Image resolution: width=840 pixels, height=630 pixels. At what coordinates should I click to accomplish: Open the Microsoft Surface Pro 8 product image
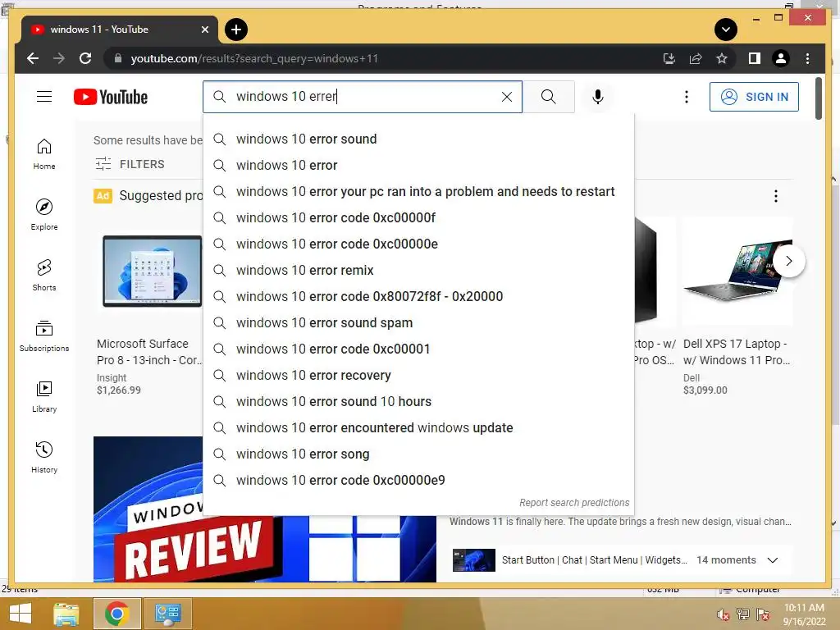tap(152, 271)
